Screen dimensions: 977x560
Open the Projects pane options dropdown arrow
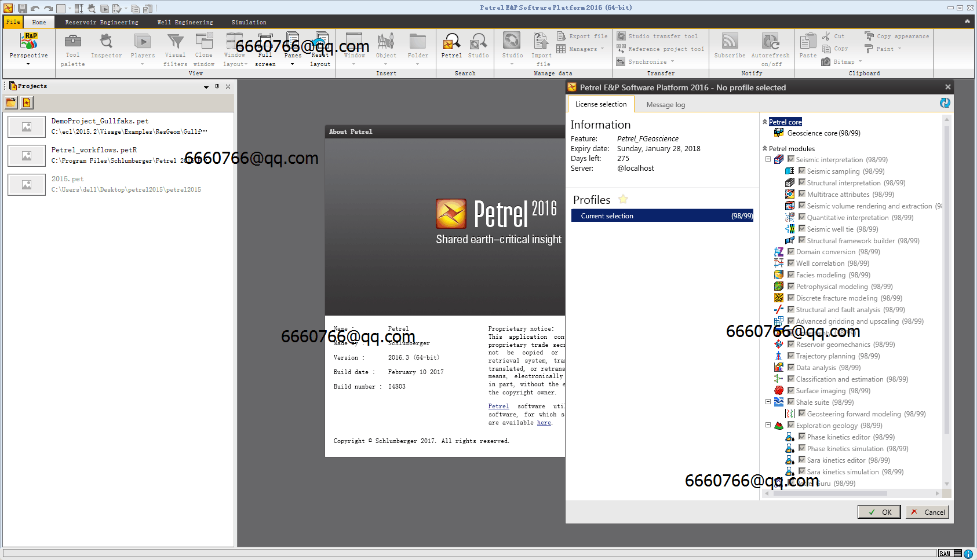(x=206, y=87)
